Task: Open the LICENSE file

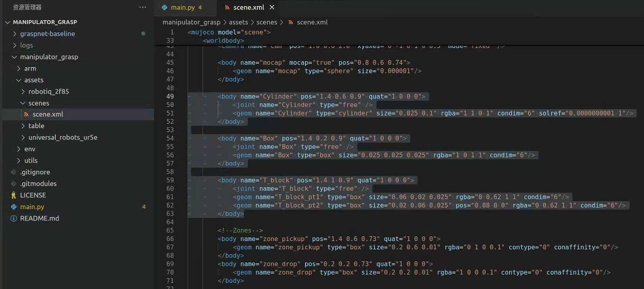Action: 33,195
